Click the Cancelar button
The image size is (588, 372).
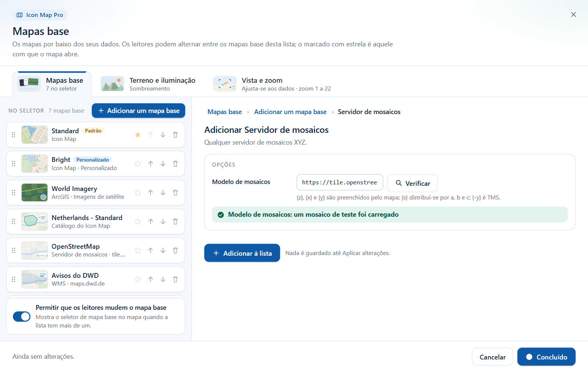(492, 357)
